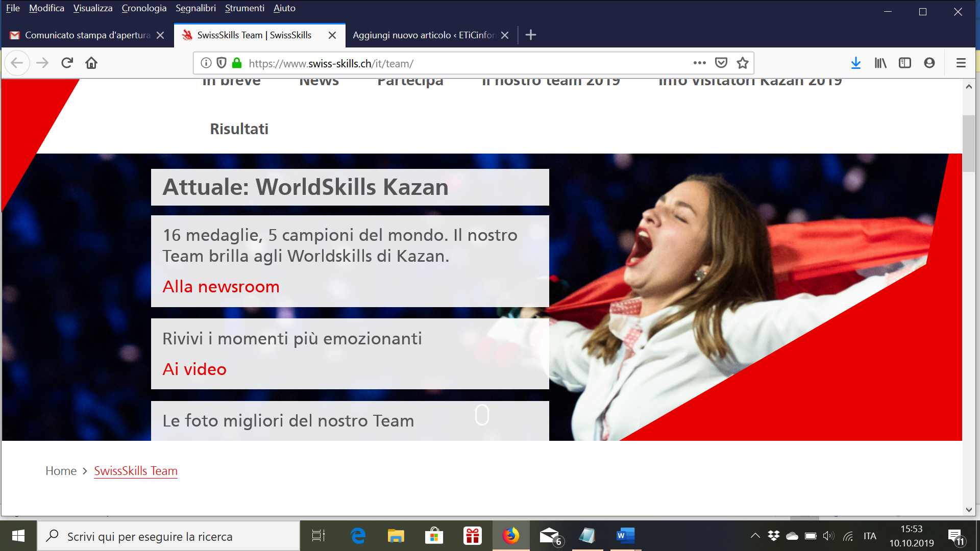This screenshot has height=551, width=980.
Task: Open the Windows Start menu
Action: pos(18,536)
